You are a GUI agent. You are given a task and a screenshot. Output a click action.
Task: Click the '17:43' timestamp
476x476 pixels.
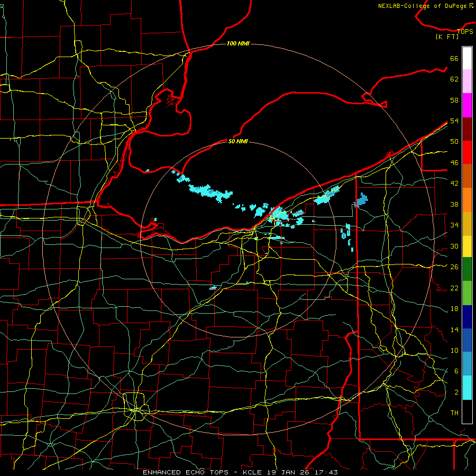(326, 472)
